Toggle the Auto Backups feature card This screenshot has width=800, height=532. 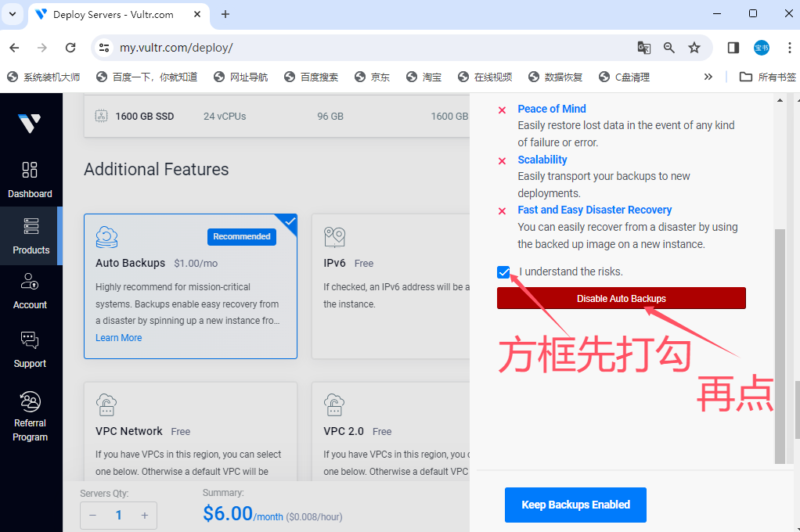190,286
